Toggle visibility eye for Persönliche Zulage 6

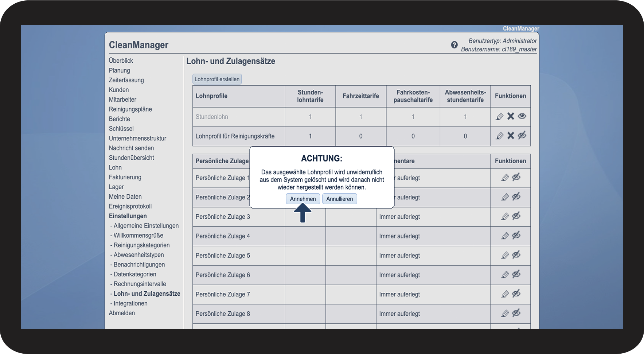(516, 274)
